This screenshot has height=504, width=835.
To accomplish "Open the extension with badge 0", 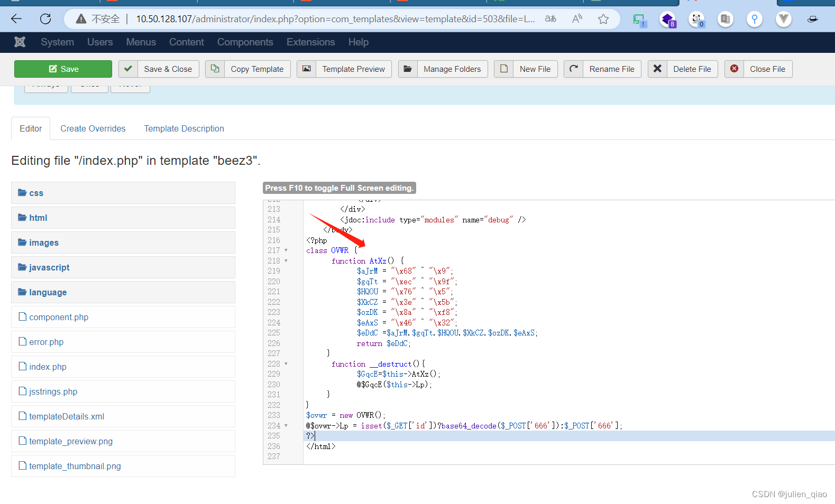I will (697, 20).
